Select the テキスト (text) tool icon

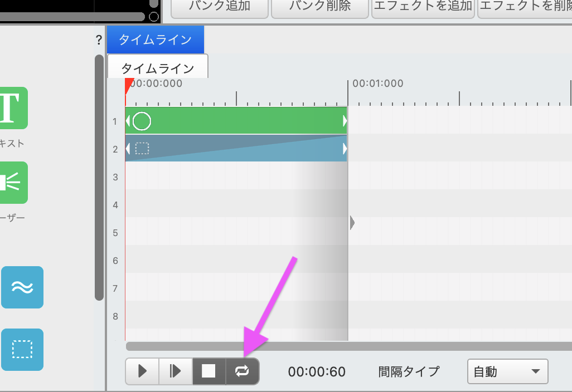pyautogui.click(x=12, y=108)
